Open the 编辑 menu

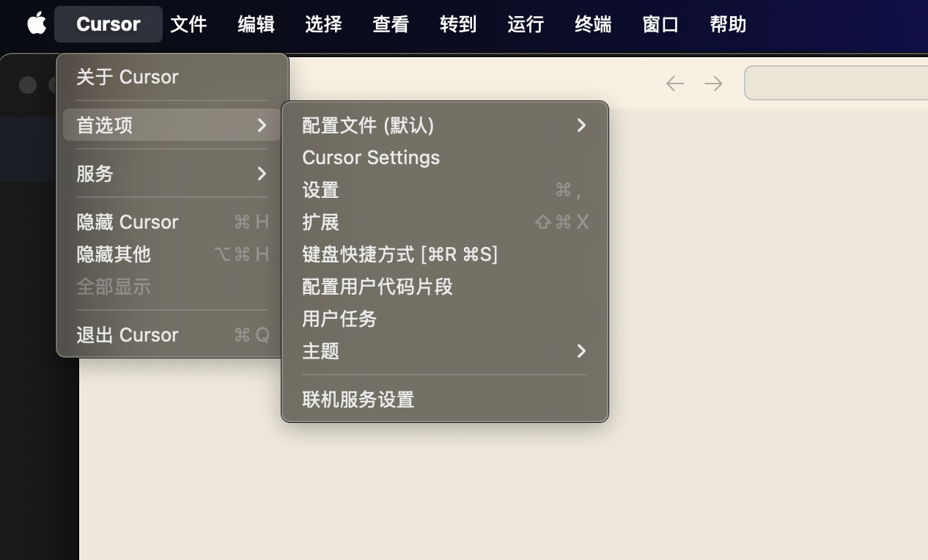(x=257, y=24)
